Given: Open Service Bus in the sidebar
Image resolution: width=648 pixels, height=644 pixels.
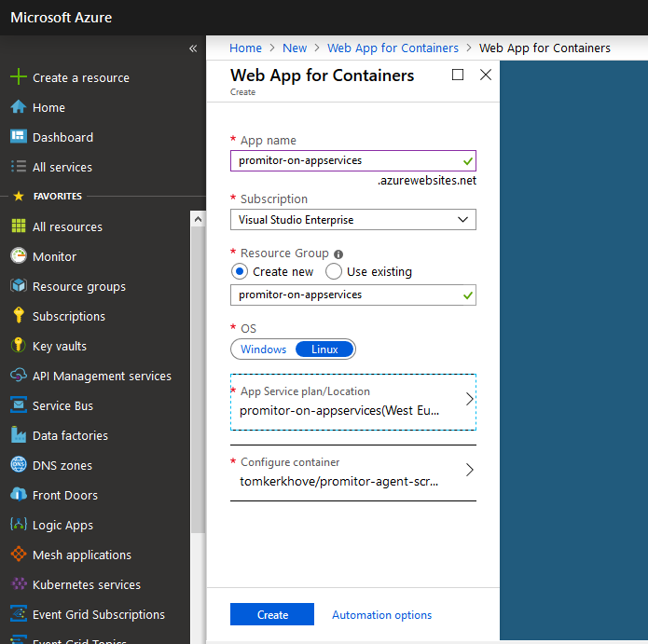Looking at the screenshot, I should (x=62, y=406).
